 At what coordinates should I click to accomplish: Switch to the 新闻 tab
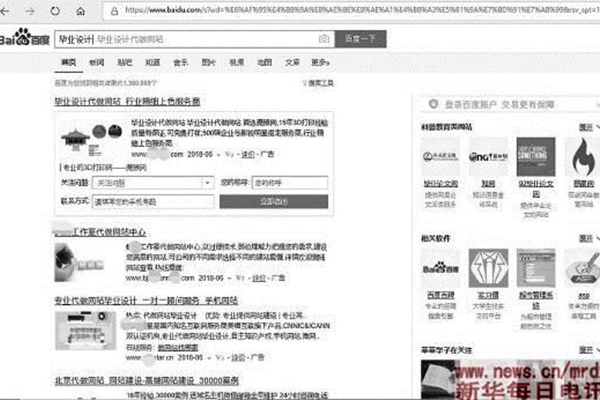coord(96,62)
